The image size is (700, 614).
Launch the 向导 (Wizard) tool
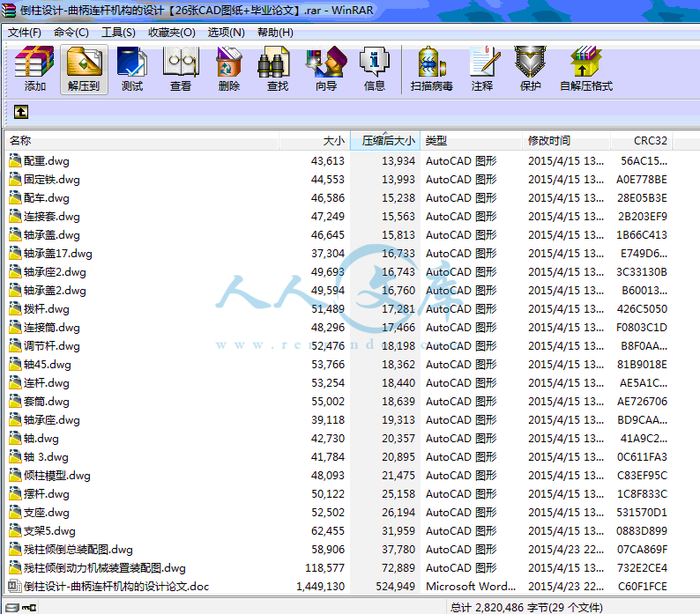pos(326,70)
